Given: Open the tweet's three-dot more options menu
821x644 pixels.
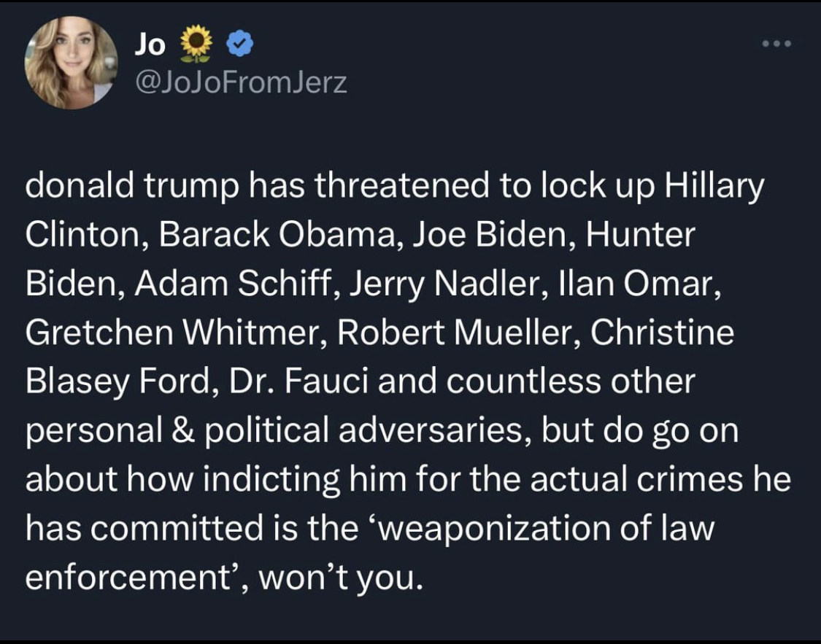Looking at the screenshot, I should (776, 44).
